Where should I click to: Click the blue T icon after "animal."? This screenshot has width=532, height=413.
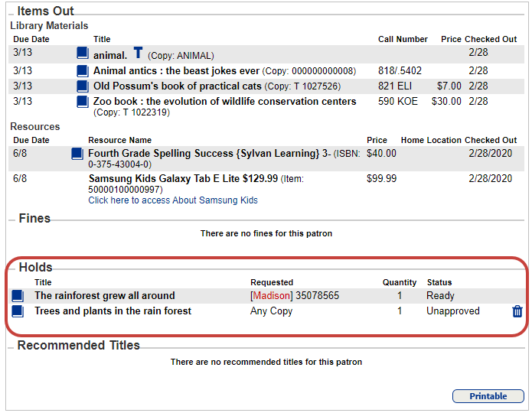pos(138,53)
